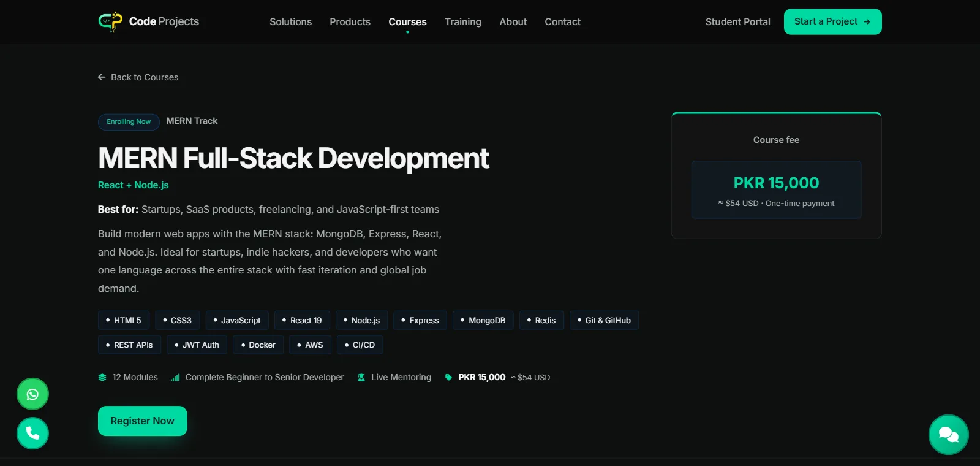Open the Student Portal link
Screen dimensions: 980x466
click(737, 21)
